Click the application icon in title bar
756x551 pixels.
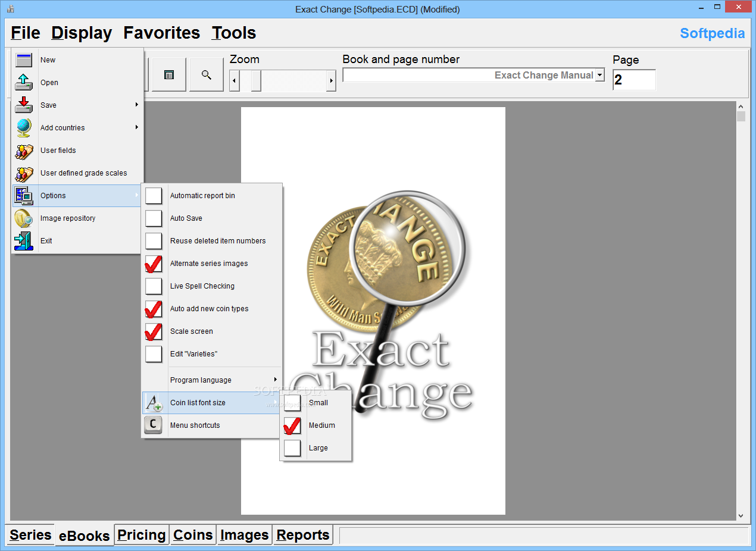pyautogui.click(x=10, y=9)
